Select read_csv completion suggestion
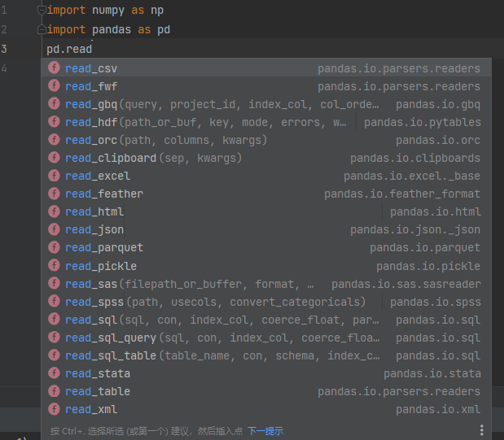Viewport: 504px width, 440px height. [x=266, y=68]
